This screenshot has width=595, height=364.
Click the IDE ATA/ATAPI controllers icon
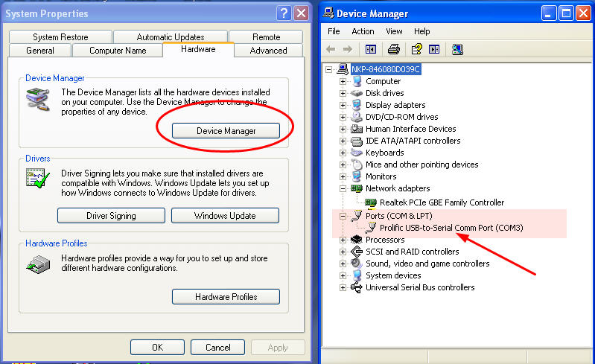point(357,141)
